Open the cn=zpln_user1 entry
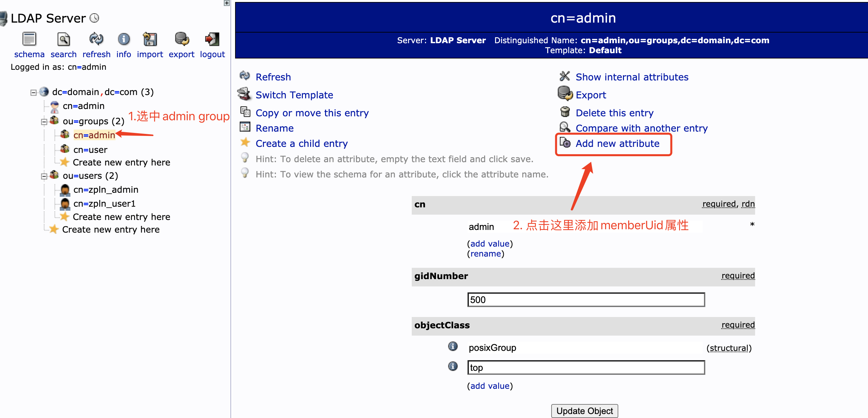This screenshot has width=868, height=418. (x=105, y=204)
